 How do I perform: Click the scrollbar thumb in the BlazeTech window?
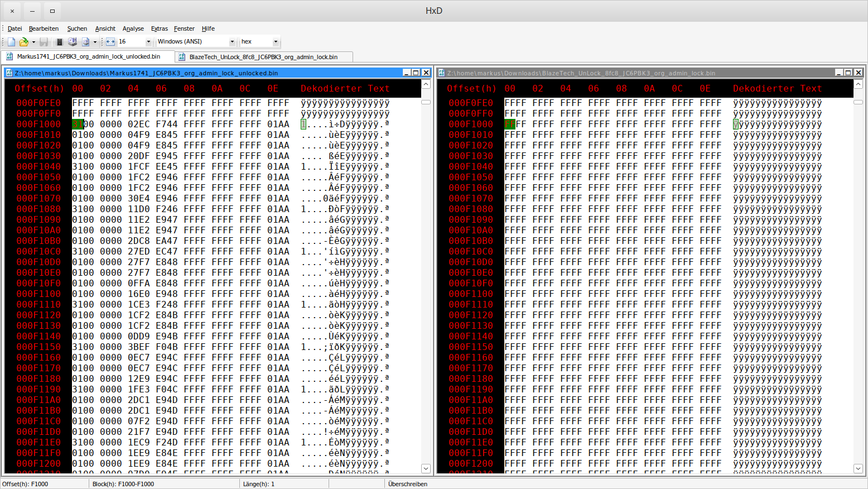click(858, 102)
